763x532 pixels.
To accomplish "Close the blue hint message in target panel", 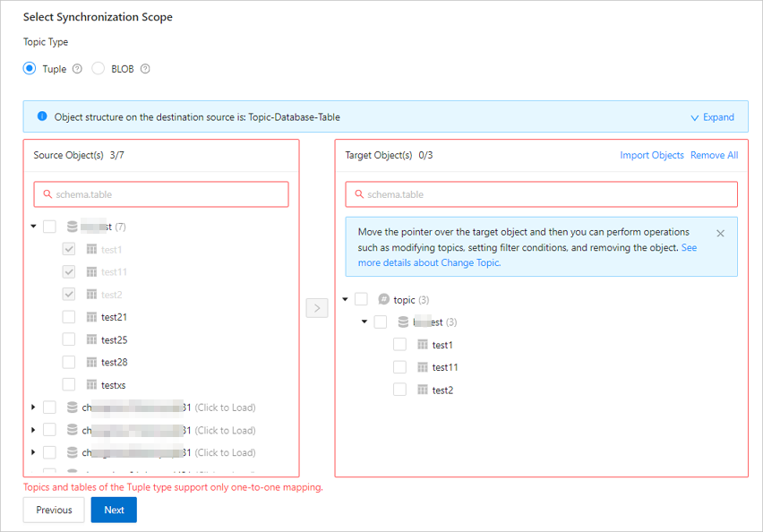I will click(x=720, y=234).
